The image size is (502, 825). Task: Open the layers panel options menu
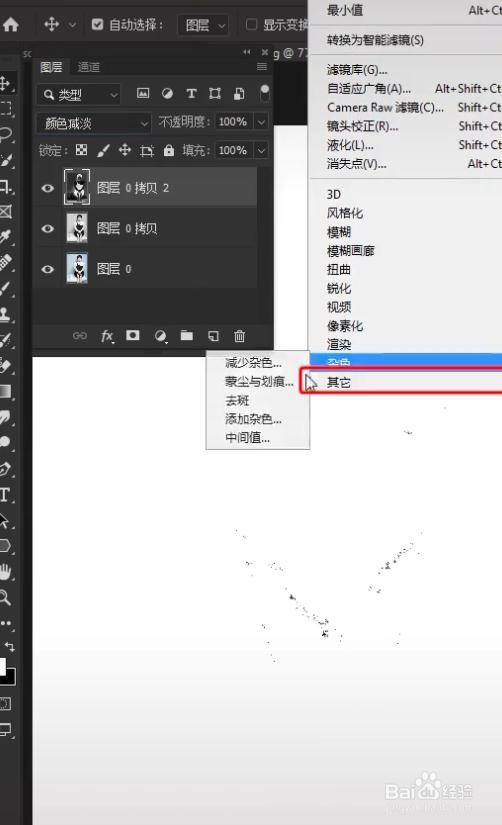(x=262, y=67)
